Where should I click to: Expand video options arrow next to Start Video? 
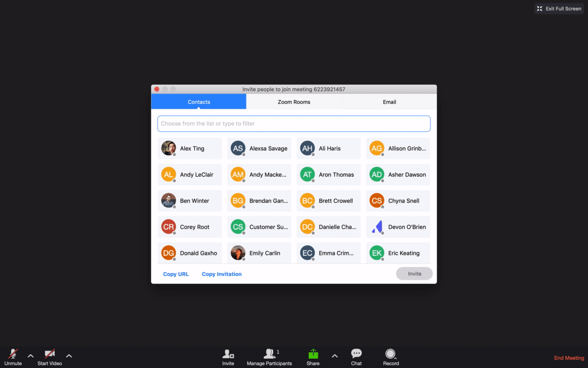point(69,356)
